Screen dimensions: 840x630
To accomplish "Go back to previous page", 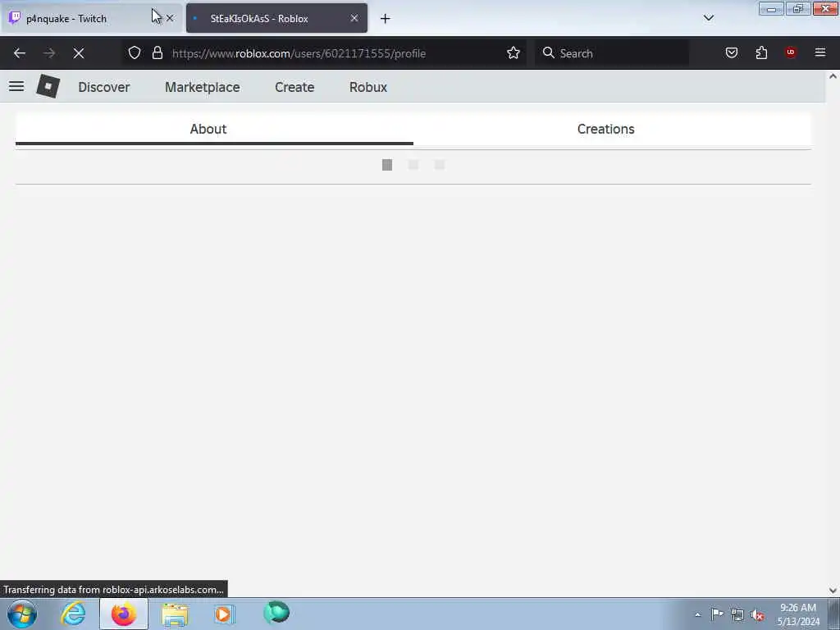I will coord(20,53).
